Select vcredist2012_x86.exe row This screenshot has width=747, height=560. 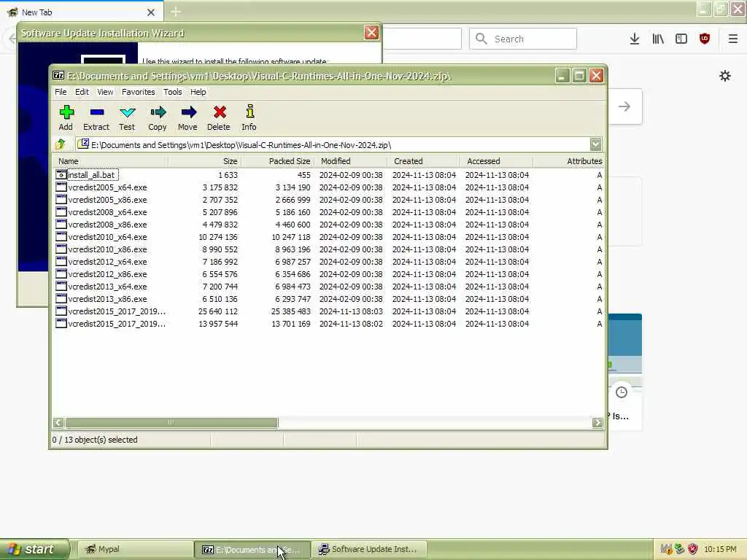[329, 274]
